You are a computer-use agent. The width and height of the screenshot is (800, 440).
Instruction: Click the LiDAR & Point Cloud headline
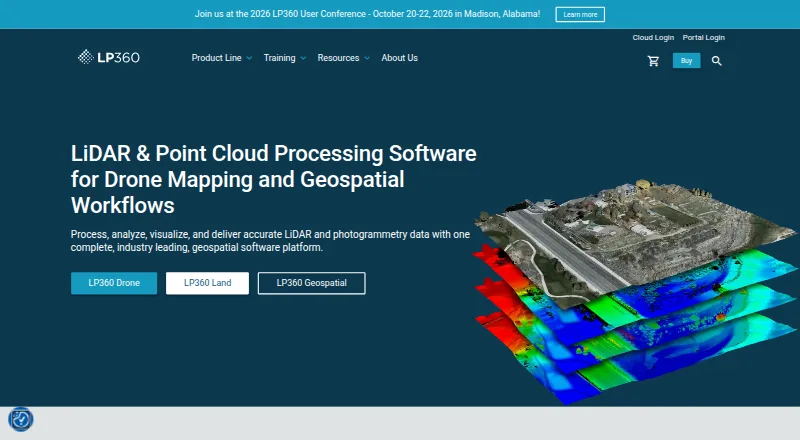[x=273, y=179]
